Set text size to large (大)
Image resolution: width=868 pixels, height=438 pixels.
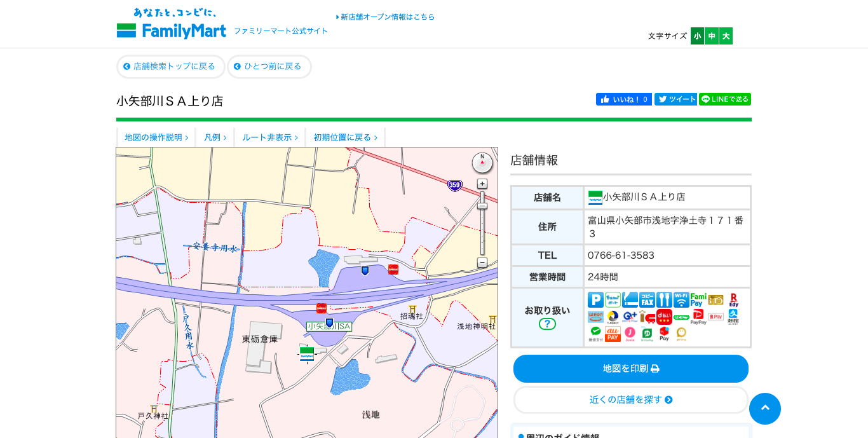pyautogui.click(x=726, y=36)
